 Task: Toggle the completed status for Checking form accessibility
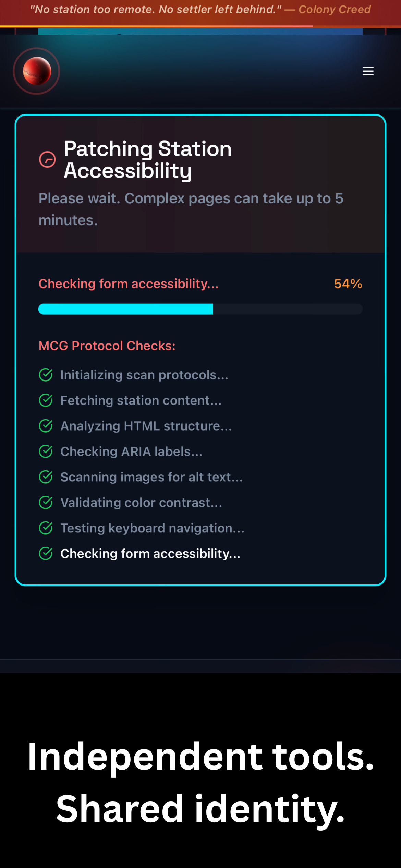(x=46, y=553)
